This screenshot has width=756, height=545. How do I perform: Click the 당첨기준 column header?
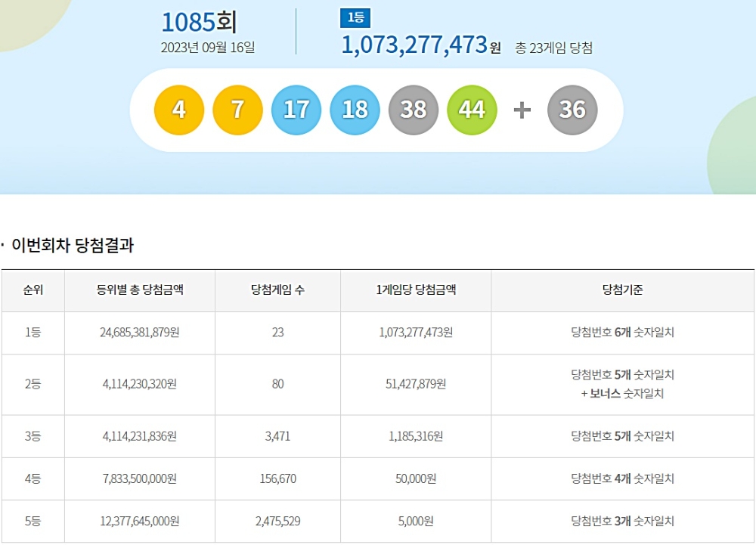click(x=622, y=290)
